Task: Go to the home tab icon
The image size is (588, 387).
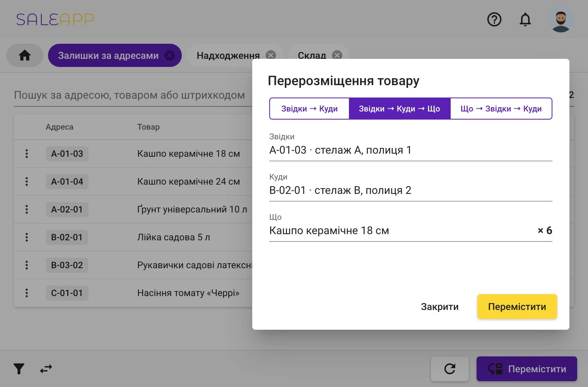Action: click(25, 55)
